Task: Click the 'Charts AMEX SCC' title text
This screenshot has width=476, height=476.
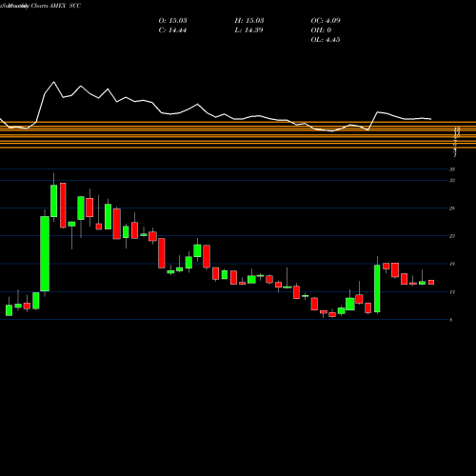Action: tap(56, 6)
